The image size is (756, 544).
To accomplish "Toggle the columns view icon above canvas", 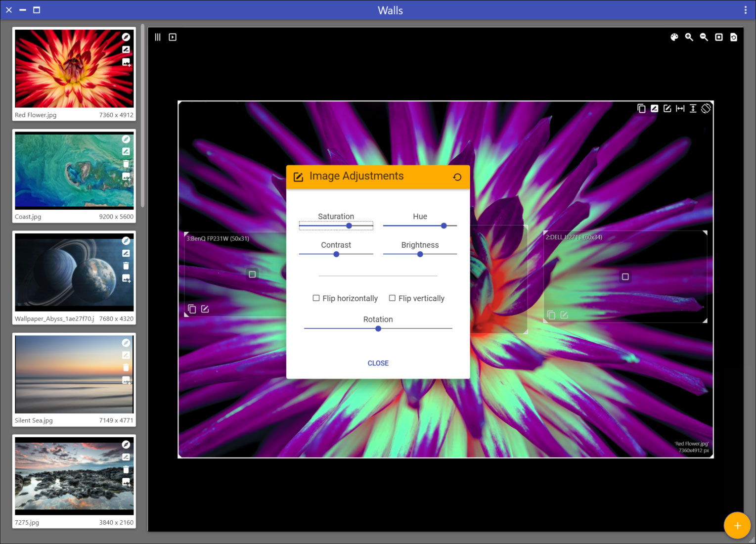I will click(x=158, y=37).
